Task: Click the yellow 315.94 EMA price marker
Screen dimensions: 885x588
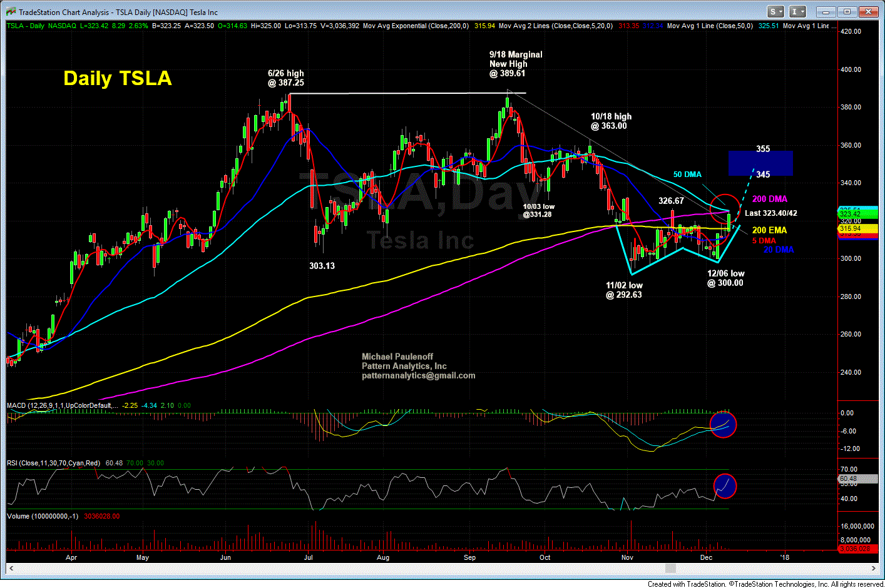Action: click(857, 229)
